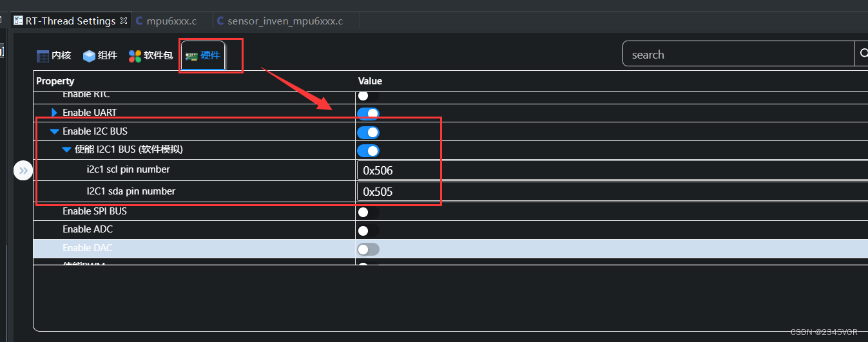The height and width of the screenshot is (342, 868).
Task: Collapse the Enable I2C BUS node
Action: click(54, 131)
